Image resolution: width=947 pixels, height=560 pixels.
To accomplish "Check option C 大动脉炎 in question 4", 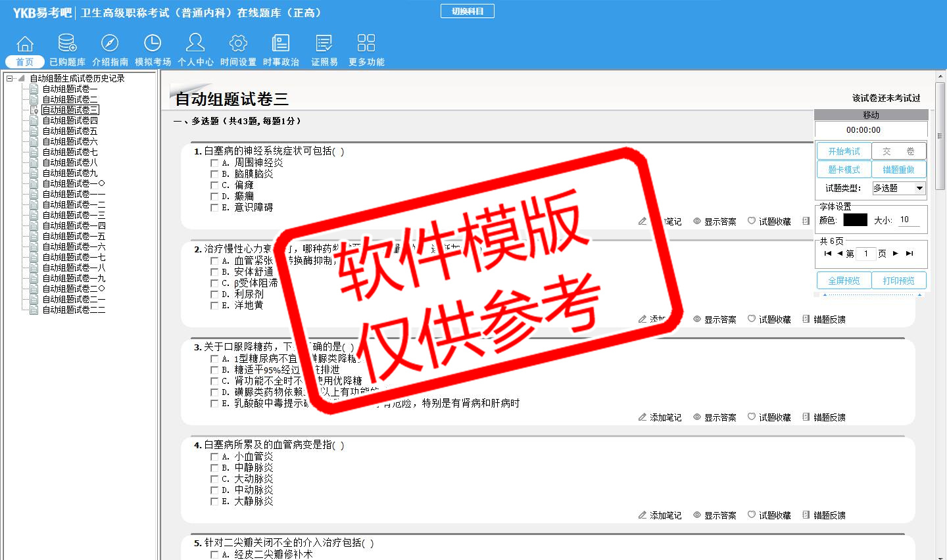I will tap(214, 479).
